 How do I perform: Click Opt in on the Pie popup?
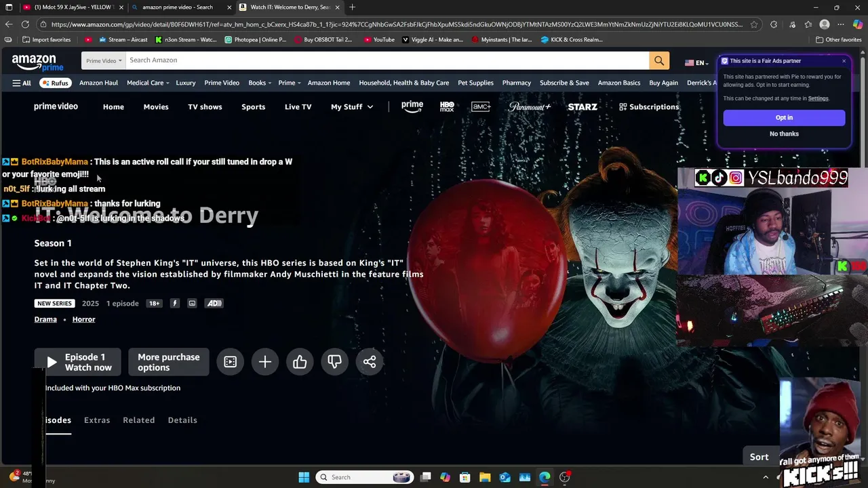(784, 117)
